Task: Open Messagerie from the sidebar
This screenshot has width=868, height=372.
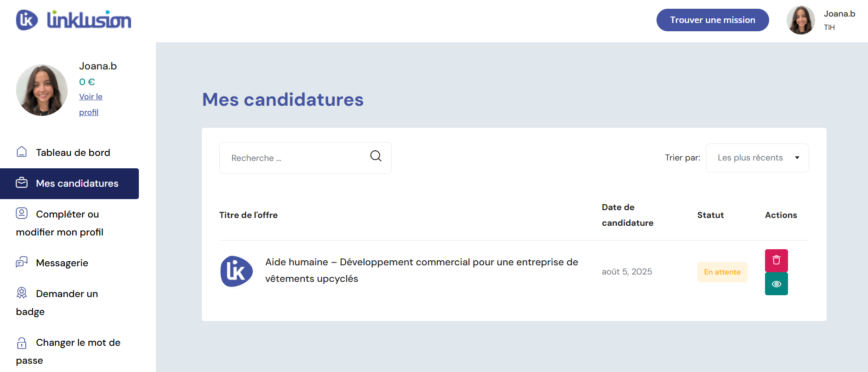Action: click(x=62, y=263)
